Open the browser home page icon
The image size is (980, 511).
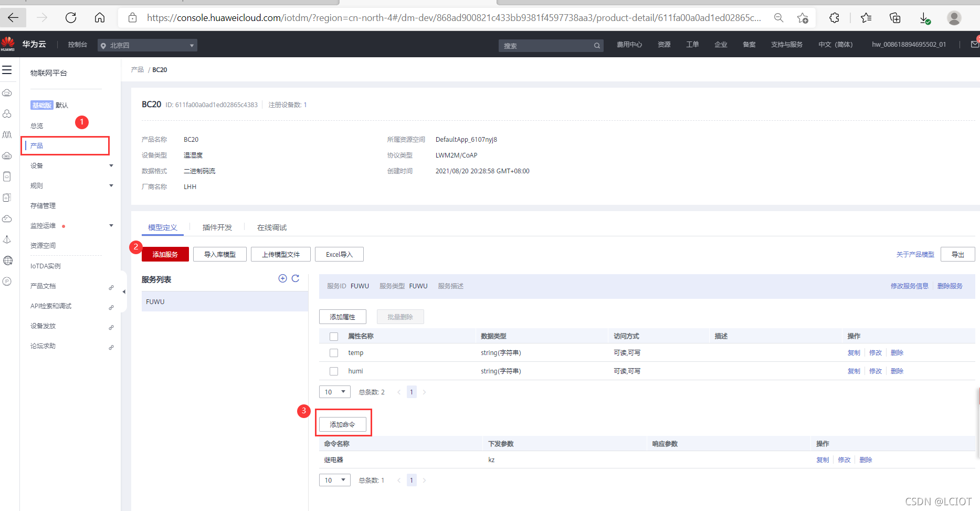pos(100,18)
